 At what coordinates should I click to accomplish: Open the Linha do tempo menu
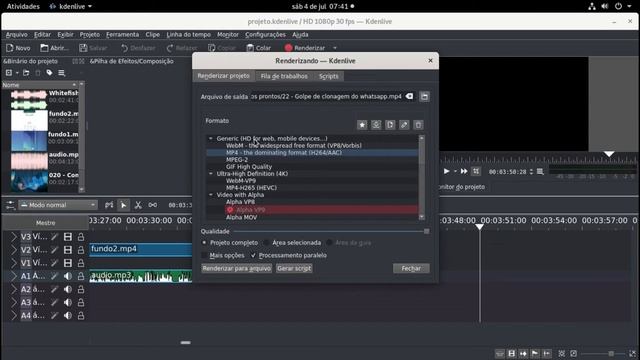[189, 35]
